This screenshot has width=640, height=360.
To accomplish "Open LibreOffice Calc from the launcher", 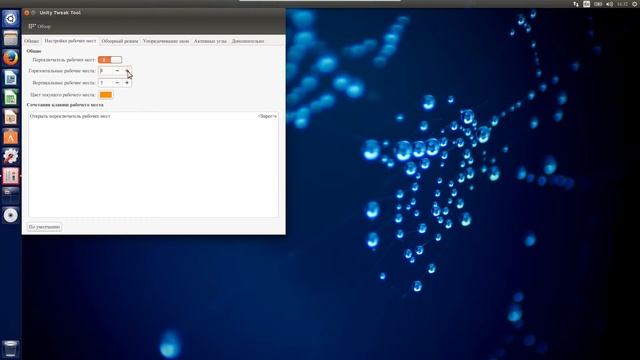I will [11, 97].
